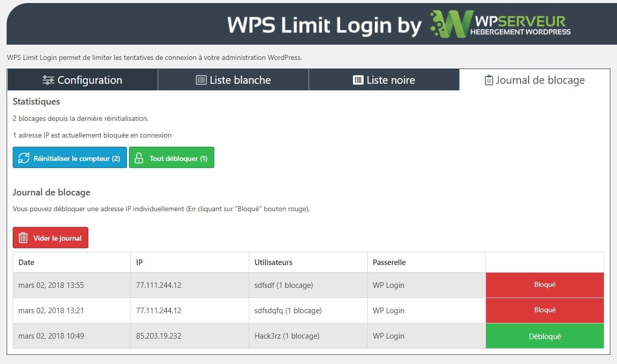Open the Liste noire tab
Screen dimensions: 617x364
(x=384, y=80)
